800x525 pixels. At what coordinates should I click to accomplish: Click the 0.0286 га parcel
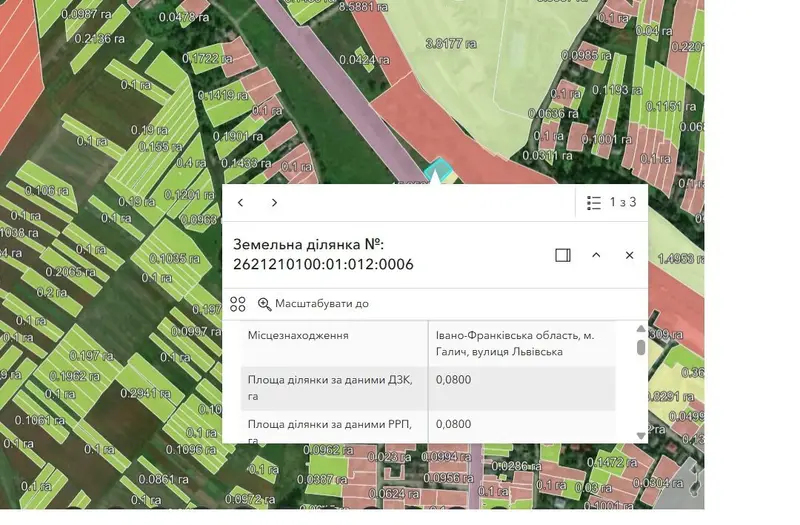click(x=516, y=466)
